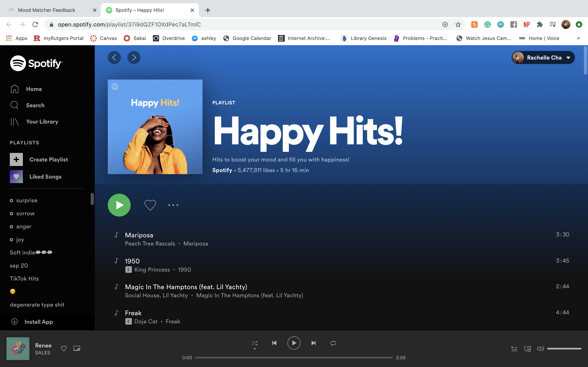The height and width of the screenshot is (367, 588).
Task: Click picture-in-picture icon next to Renee
Action: [x=77, y=348]
